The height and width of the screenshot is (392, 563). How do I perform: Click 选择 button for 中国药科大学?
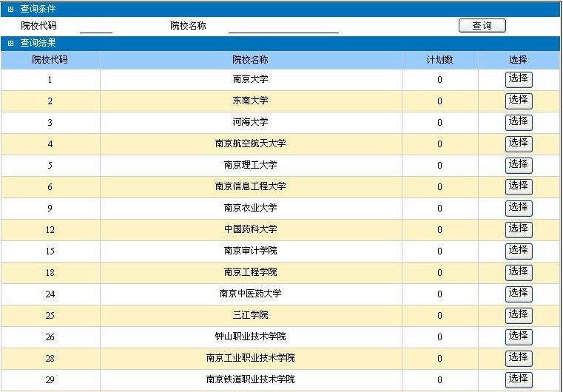pyautogui.click(x=519, y=230)
